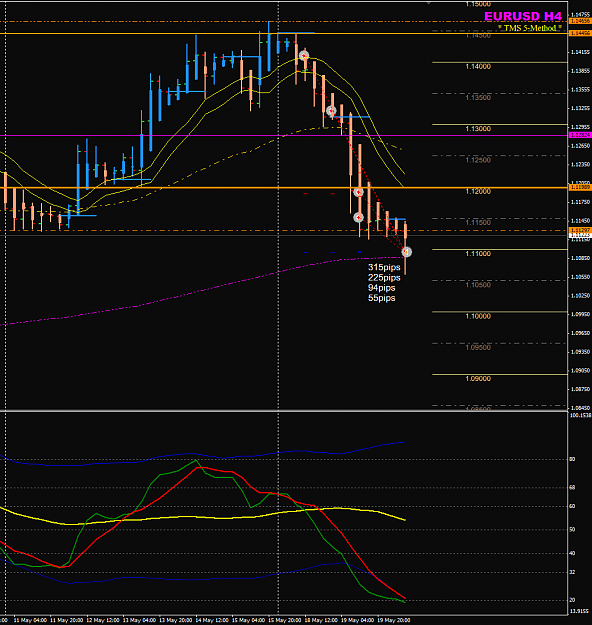Select the 1.13000 level label
Screen dimensions: 592x625
point(478,129)
